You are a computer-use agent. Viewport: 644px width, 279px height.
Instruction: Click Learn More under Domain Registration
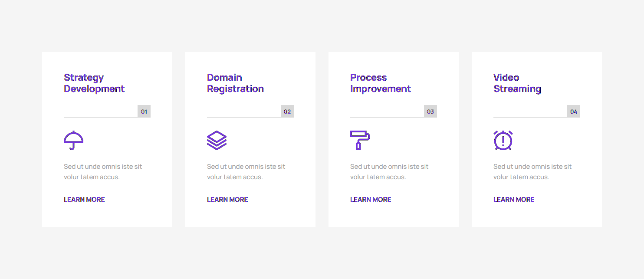[x=227, y=200]
